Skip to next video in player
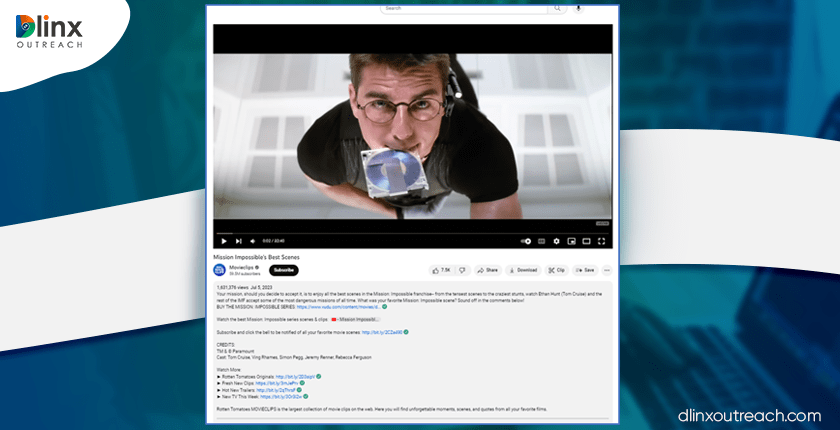The width and height of the screenshot is (840, 430). [238, 242]
